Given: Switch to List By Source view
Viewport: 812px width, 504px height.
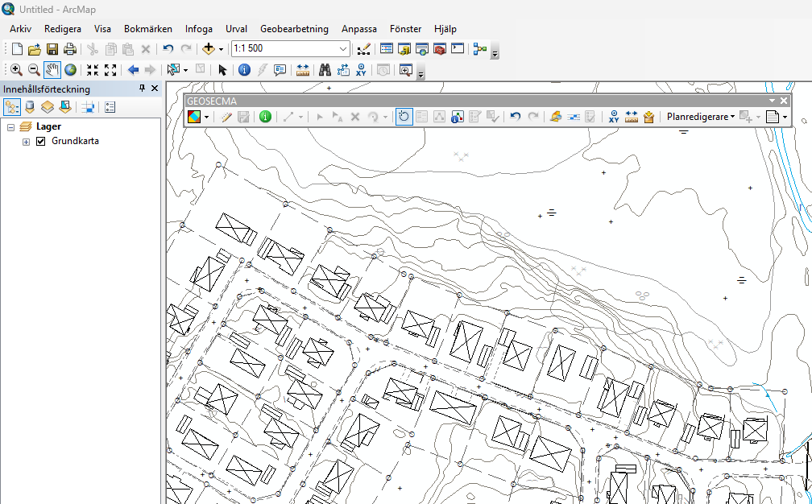Looking at the screenshot, I should (30, 106).
